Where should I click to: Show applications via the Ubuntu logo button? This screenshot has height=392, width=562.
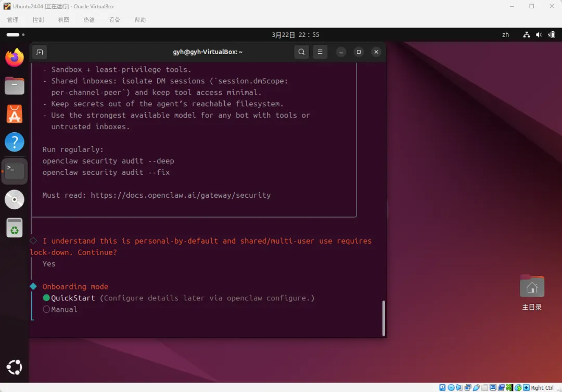15,367
